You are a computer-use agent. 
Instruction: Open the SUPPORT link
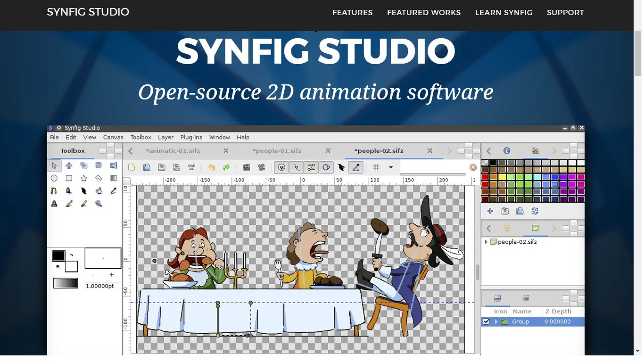coord(565,13)
